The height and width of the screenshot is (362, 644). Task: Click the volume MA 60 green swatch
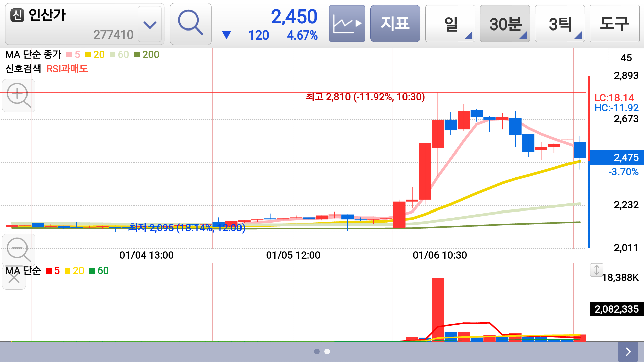[92, 271]
